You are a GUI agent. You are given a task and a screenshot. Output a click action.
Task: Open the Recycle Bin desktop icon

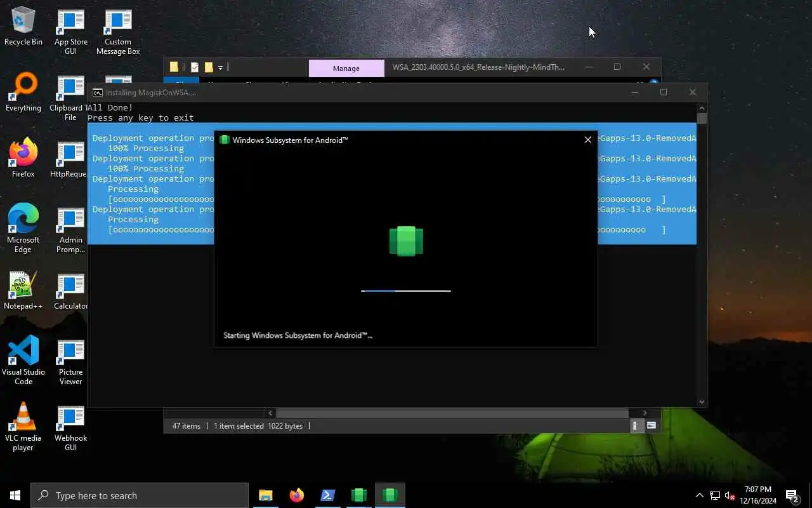(x=23, y=27)
